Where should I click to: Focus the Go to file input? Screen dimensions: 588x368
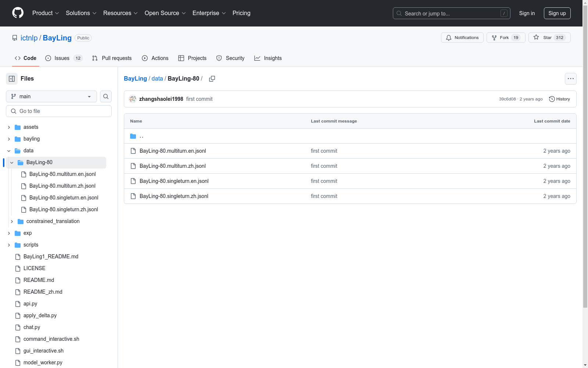pyautogui.click(x=59, y=111)
